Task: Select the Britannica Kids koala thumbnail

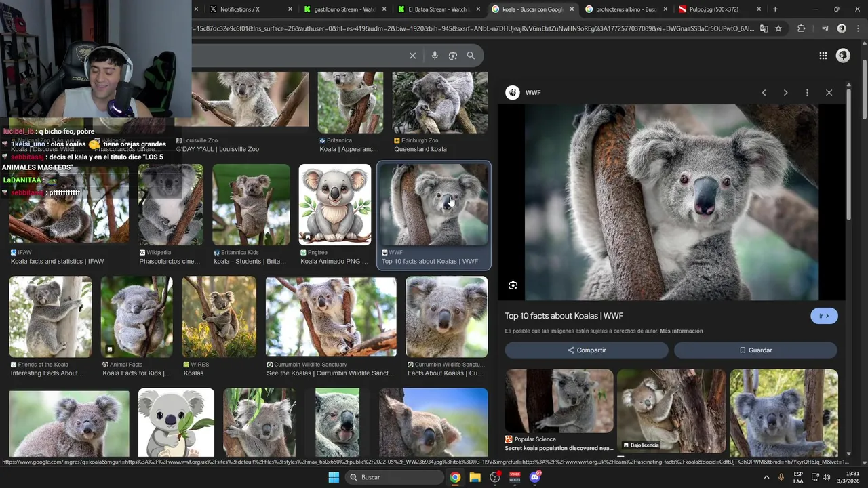Action: click(x=251, y=205)
